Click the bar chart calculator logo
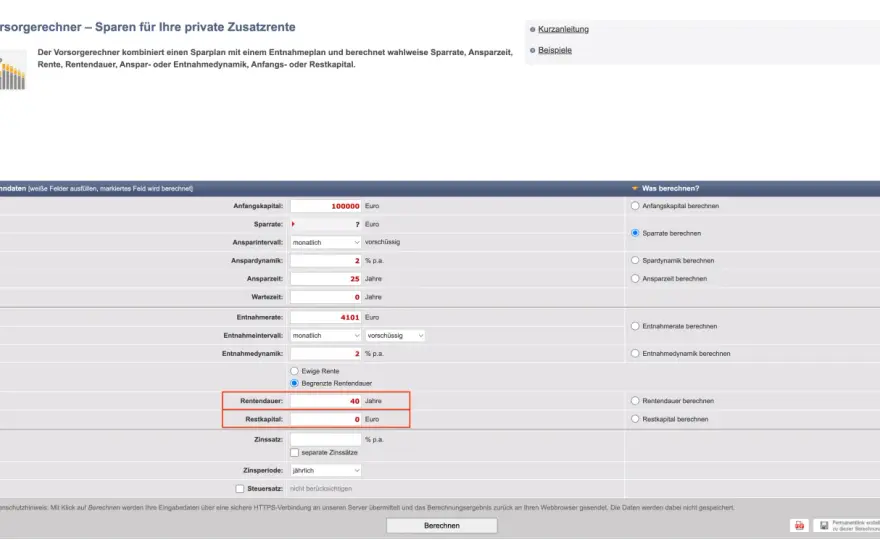Viewport: 880px width, 540px height. [12, 70]
